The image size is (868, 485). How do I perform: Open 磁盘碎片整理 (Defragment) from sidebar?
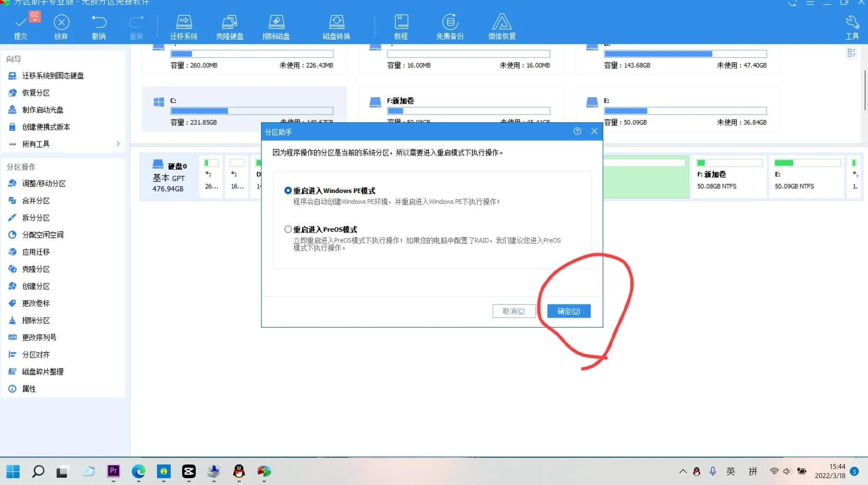[42, 371]
